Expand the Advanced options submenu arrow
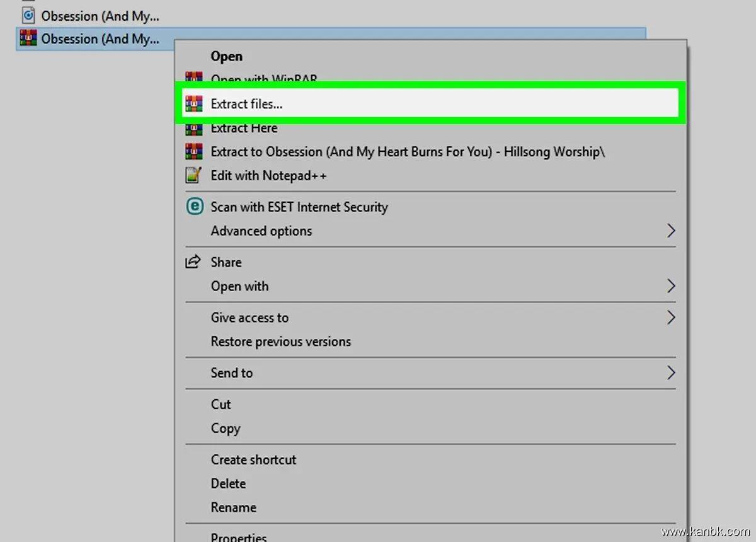 [670, 231]
